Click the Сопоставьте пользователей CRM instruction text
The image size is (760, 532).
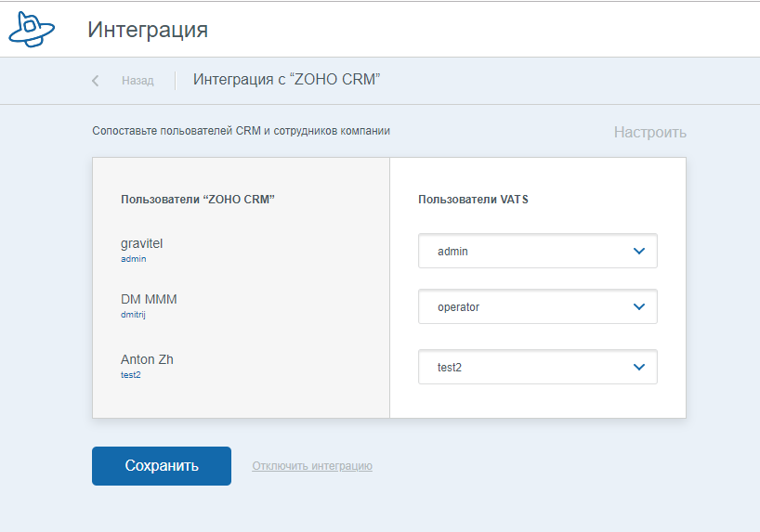point(241,131)
